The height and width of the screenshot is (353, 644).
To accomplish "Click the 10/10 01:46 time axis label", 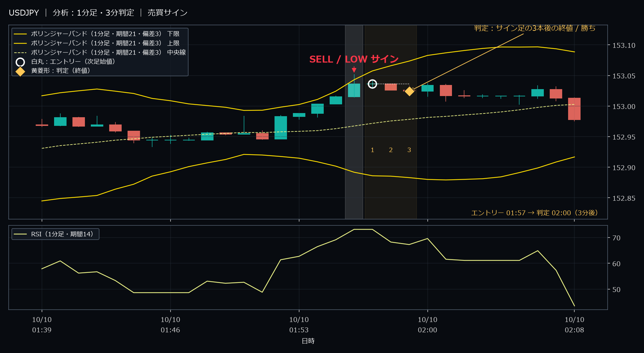I will tap(171, 325).
